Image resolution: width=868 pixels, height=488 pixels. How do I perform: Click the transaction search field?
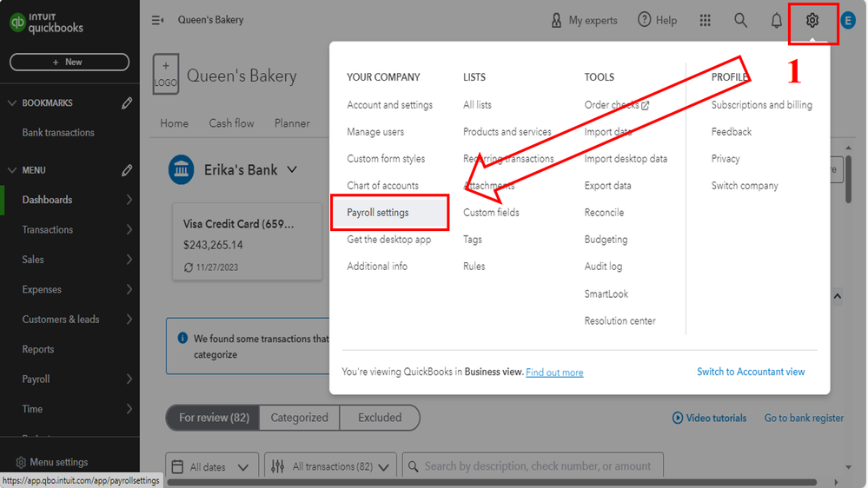(x=533, y=467)
